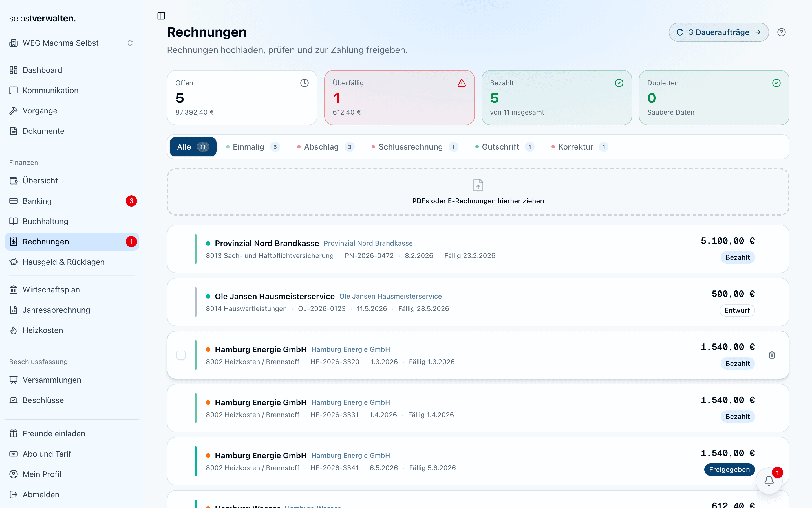Click 8013 Sach- und Haftpflichtversicherung text
Screen dimensions: 812x508
click(x=270, y=256)
